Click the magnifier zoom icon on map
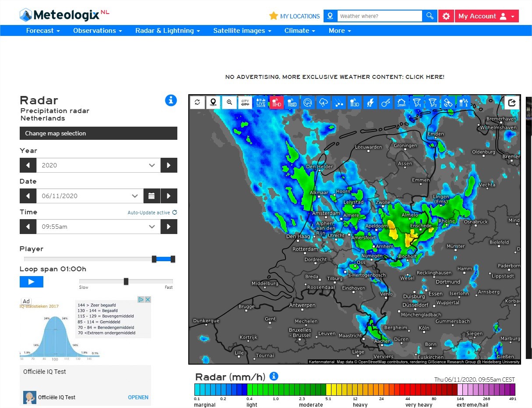Viewport: 532px width, 408px height. coord(229,102)
